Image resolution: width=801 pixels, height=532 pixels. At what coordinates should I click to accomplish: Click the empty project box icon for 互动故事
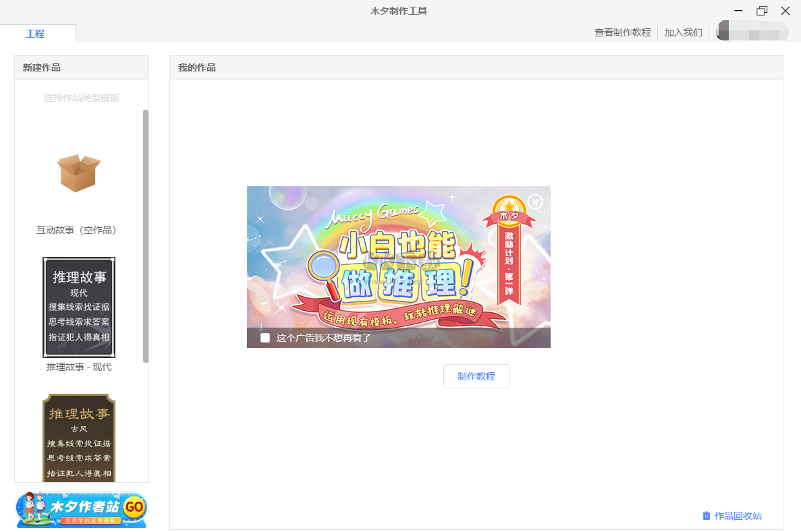click(x=78, y=172)
